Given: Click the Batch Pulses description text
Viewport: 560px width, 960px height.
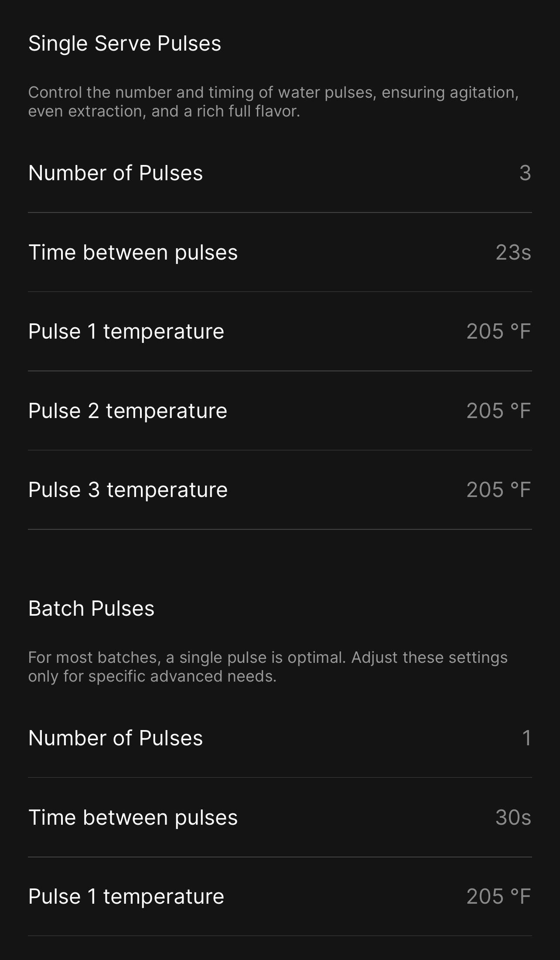Looking at the screenshot, I should click(x=267, y=667).
